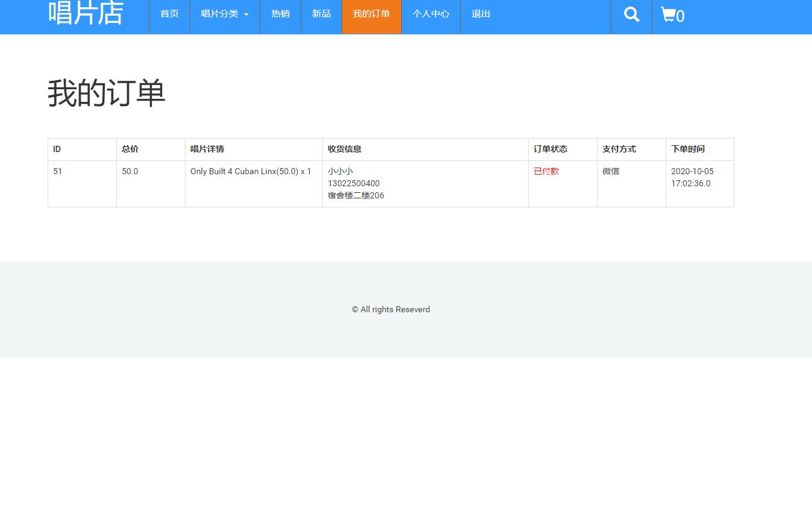This screenshot has width=812, height=525.
Task: Click the order timestamp 2020-10-05
Action: tap(692, 171)
